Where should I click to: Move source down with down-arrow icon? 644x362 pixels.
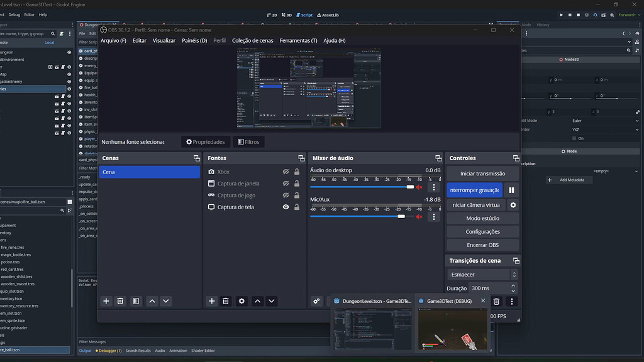click(272, 301)
